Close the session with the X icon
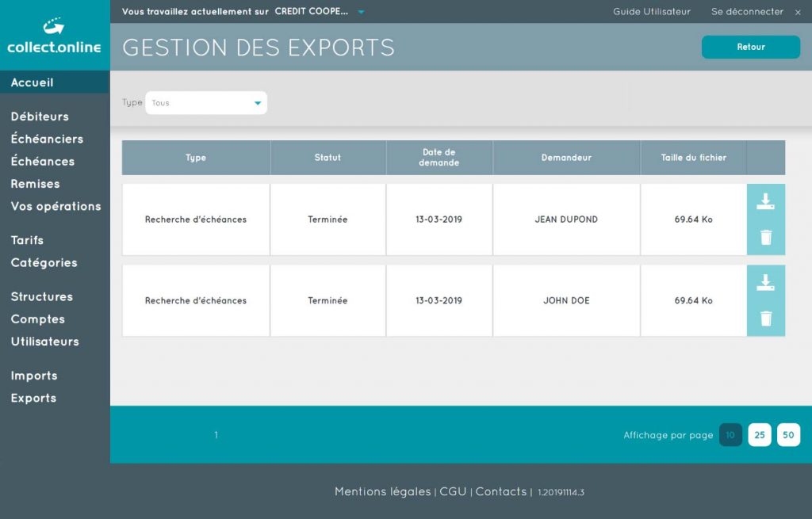Viewport: 812px width, 519px height. [799, 12]
